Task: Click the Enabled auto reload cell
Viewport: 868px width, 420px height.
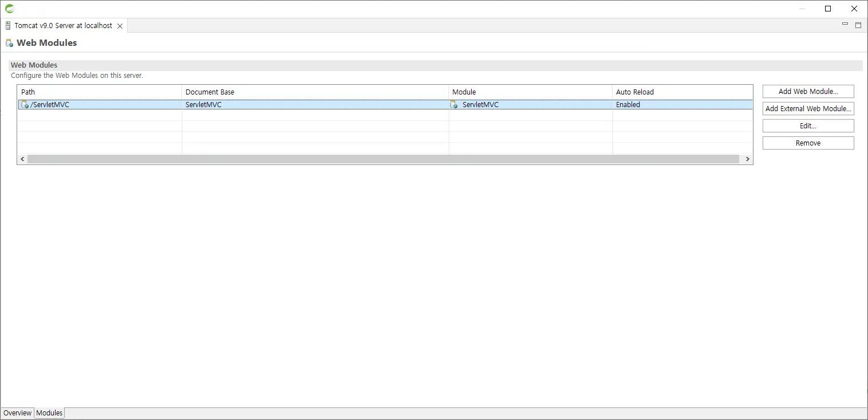Action: pos(628,105)
